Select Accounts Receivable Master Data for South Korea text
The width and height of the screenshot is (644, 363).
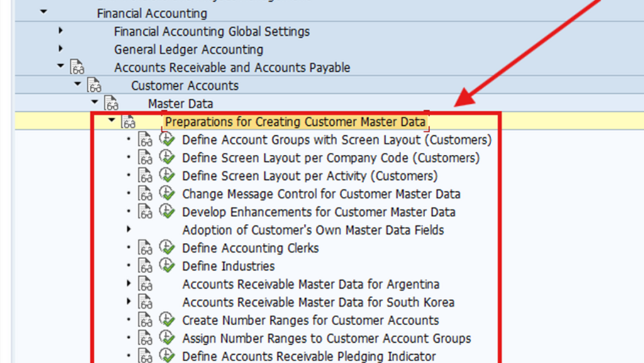(x=318, y=302)
